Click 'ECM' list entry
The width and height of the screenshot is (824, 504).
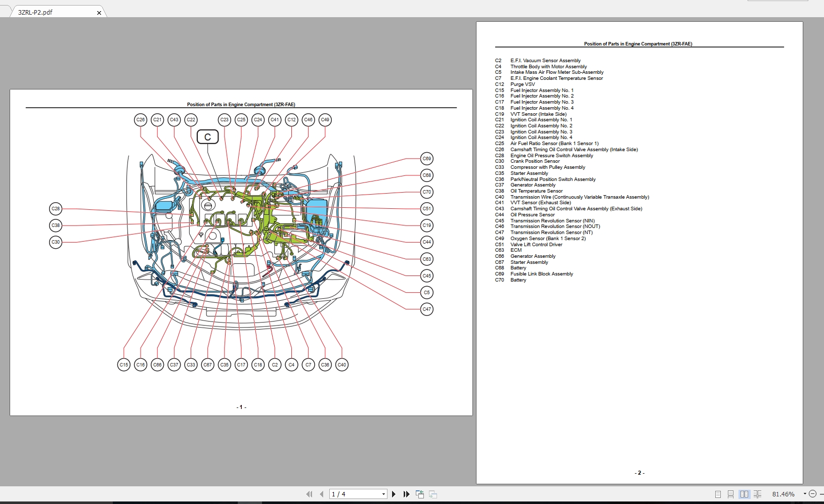click(516, 250)
